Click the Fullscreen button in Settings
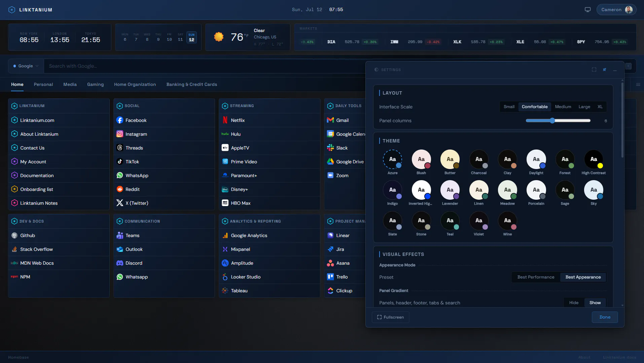This screenshot has width=644, height=363. tap(390, 317)
